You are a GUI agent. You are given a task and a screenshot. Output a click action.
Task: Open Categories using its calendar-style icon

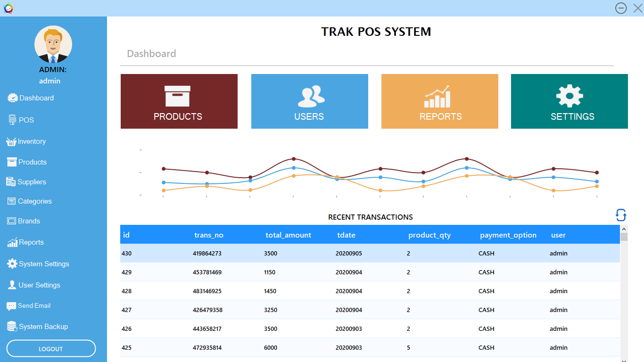coord(11,201)
